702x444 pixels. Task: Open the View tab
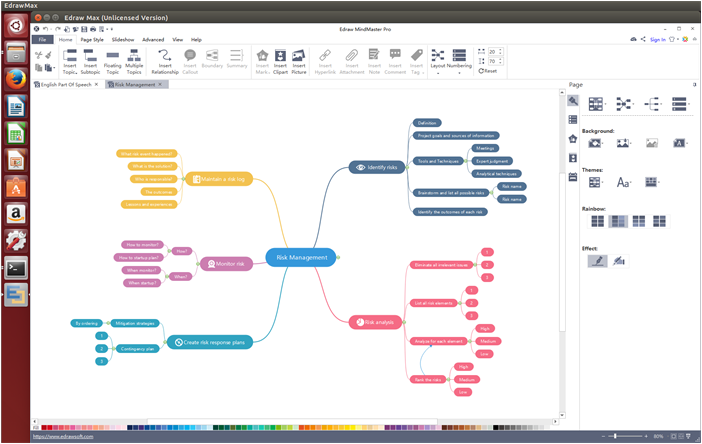[178, 39]
